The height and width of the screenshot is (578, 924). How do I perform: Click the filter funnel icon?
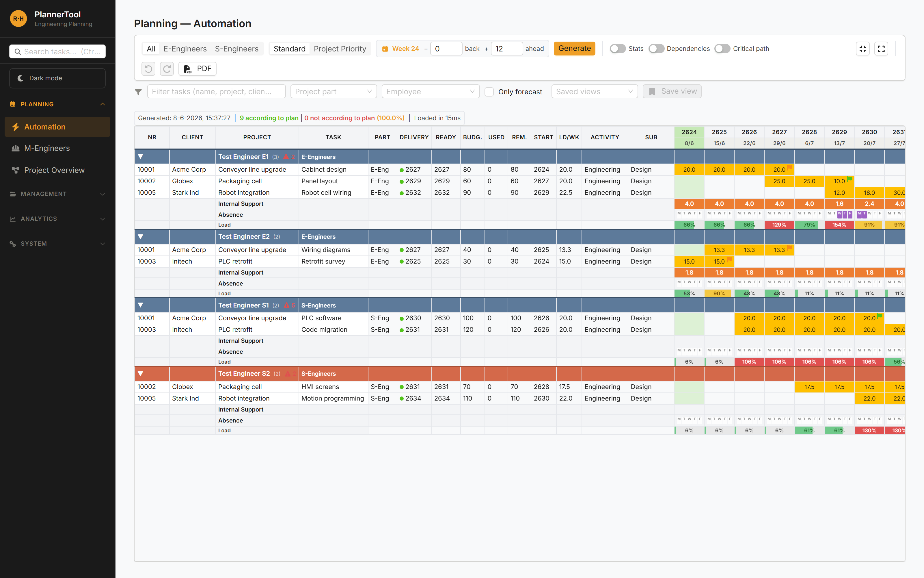(138, 92)
